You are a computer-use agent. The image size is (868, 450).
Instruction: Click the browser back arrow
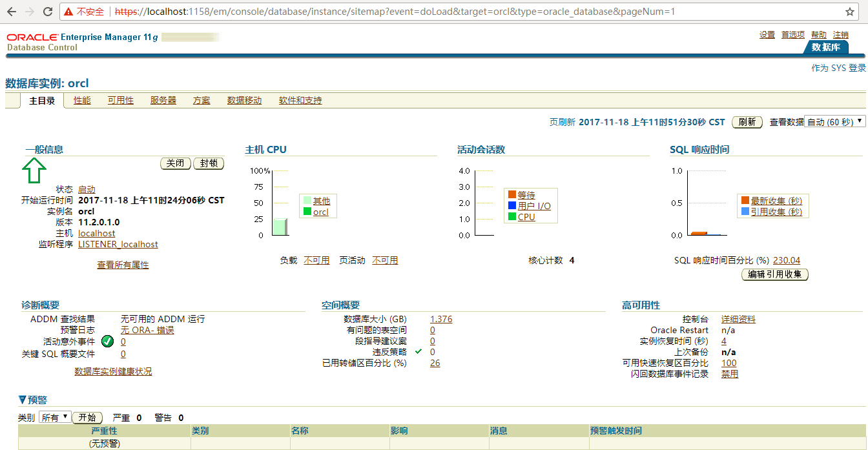12,12
